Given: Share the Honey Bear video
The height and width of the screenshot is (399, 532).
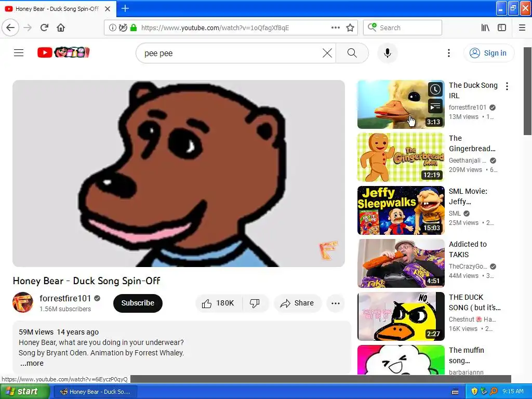Looking at the screenshot, I should pos(297,303).
